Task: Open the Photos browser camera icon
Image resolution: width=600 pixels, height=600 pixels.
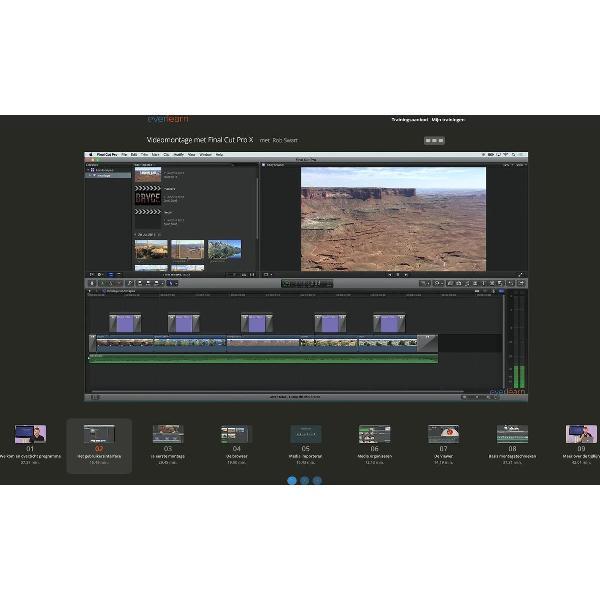Action: click(x=459, y=283)
